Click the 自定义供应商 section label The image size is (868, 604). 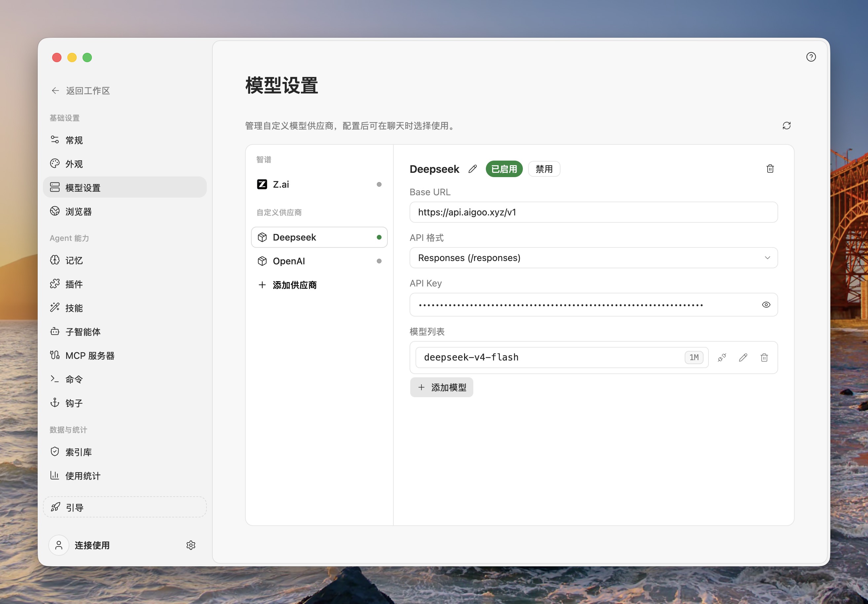279,212
